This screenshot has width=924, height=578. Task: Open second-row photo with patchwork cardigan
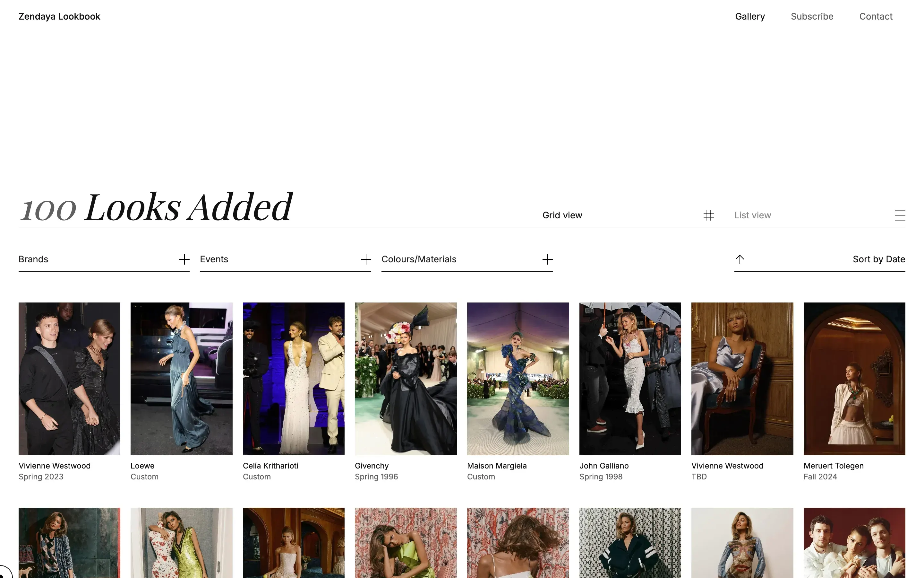(x=69, y=543)
